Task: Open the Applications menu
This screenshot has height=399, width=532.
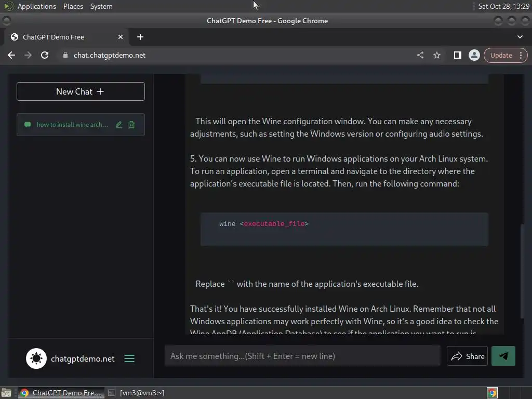Action: pos(37,6)
